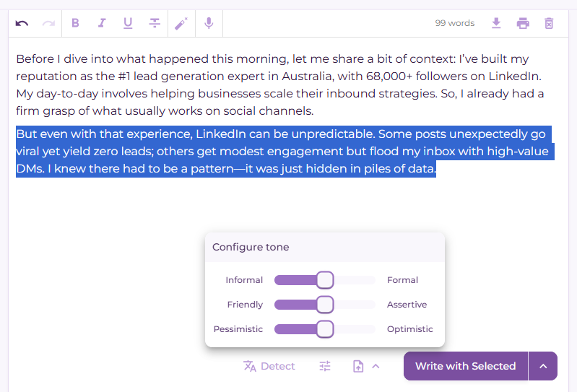Toggle bold formatting
The width and height of the screenshot is (577, 392).
click(75, 23)
